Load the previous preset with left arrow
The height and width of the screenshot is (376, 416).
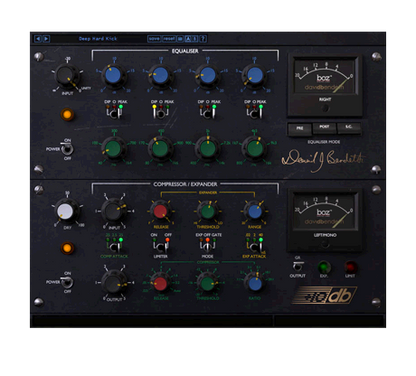point(38,39)
